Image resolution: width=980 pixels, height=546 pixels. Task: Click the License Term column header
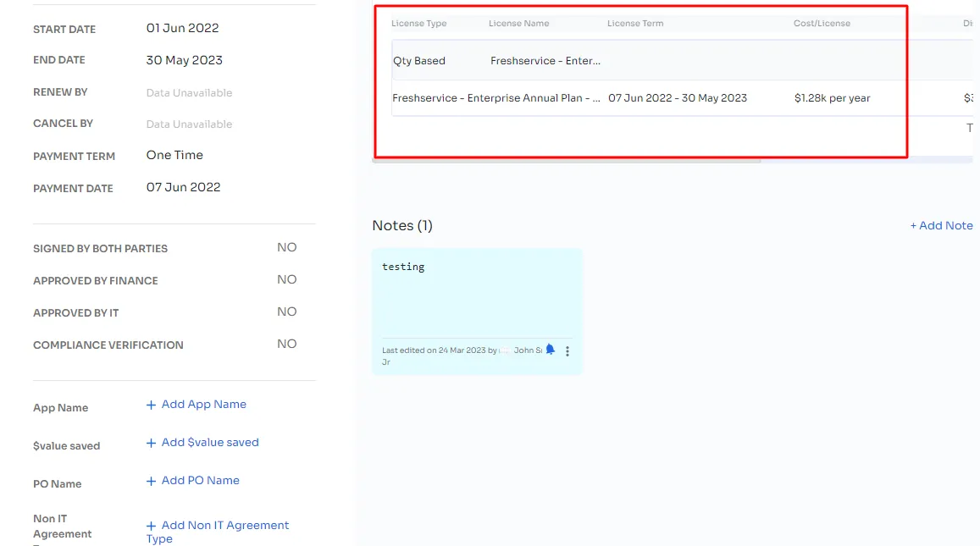pyautogui.click(x=635, y=23)
